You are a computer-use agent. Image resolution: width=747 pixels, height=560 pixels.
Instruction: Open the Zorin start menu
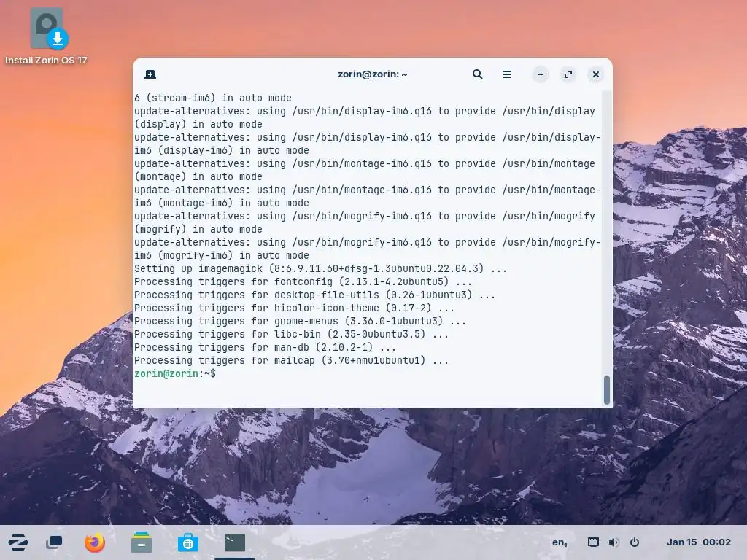pos(18,542)
